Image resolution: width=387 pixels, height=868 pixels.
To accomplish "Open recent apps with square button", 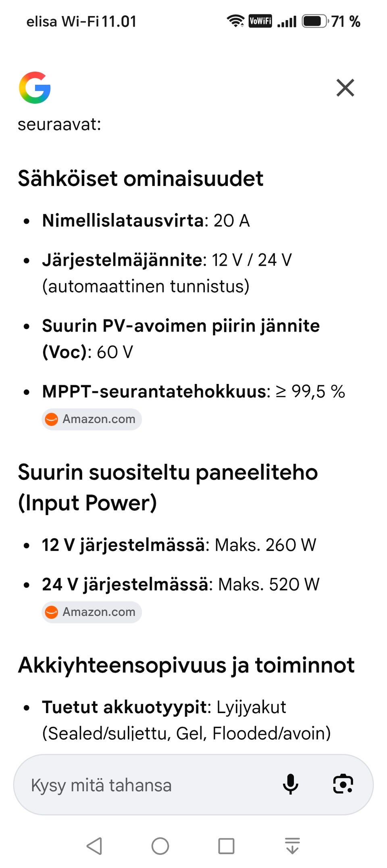I will pyautogui.click(x=226, y=846).
